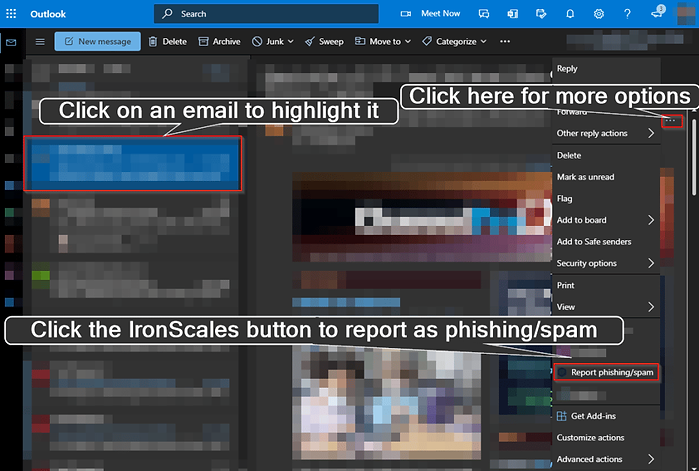Open the Outlook calendar-tile icon in header
This screenshot has height=471, width=699.
pos(513,14)
